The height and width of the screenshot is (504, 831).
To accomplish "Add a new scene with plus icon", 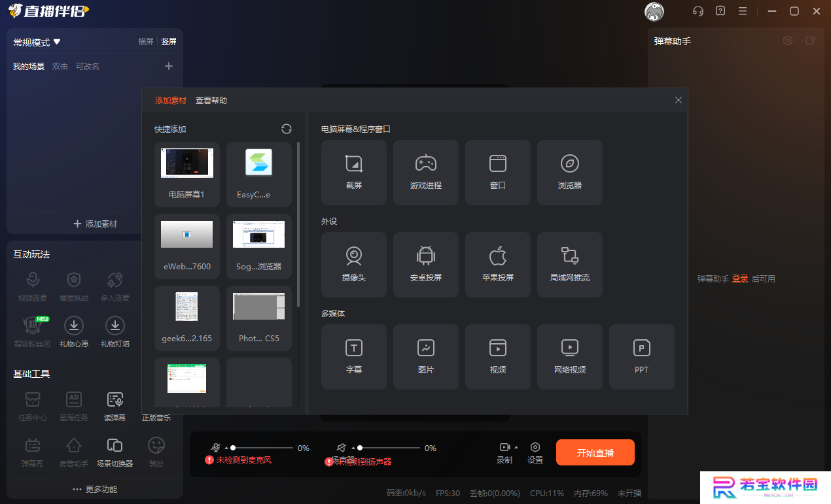I will [169, 66].
